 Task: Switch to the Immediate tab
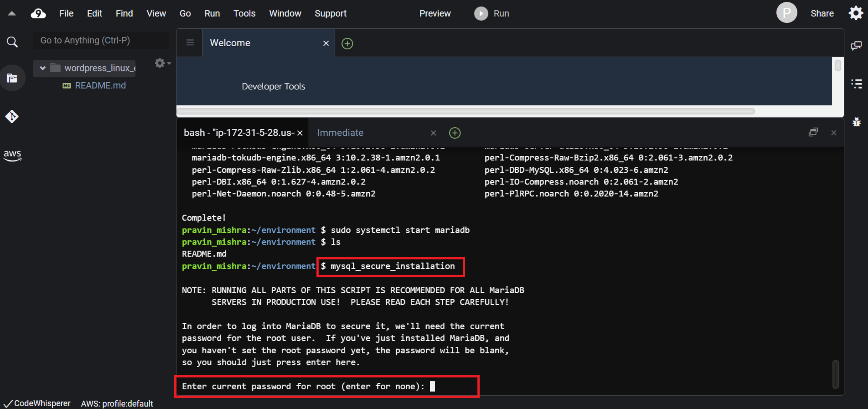(376, 133)
